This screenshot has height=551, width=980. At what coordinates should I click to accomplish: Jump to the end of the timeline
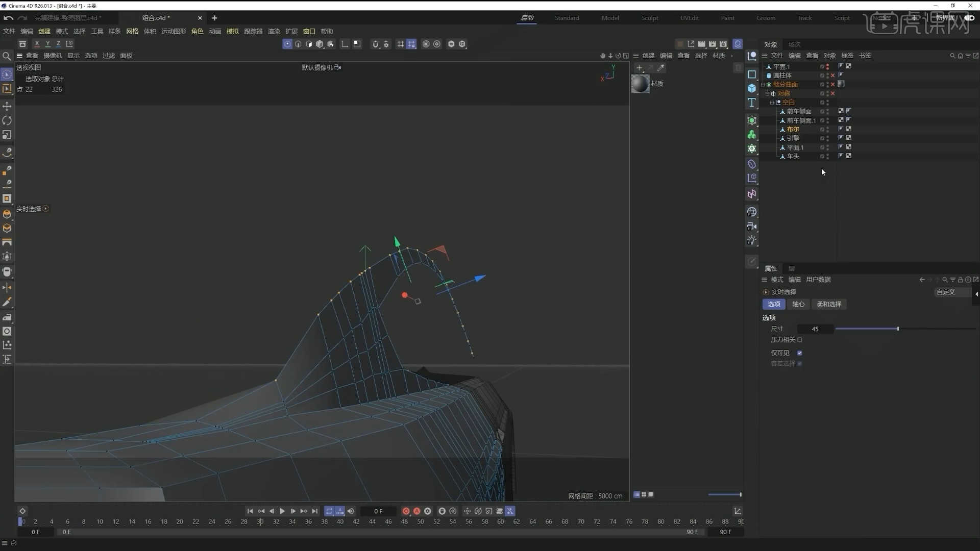click(315, 511)
